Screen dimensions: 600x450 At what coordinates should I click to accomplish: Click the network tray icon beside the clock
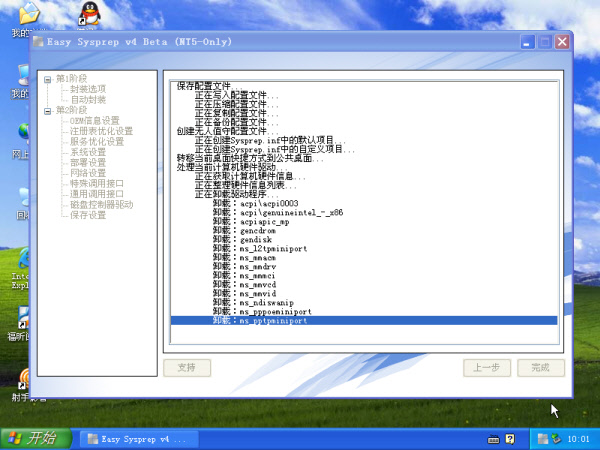coord(556,439)
